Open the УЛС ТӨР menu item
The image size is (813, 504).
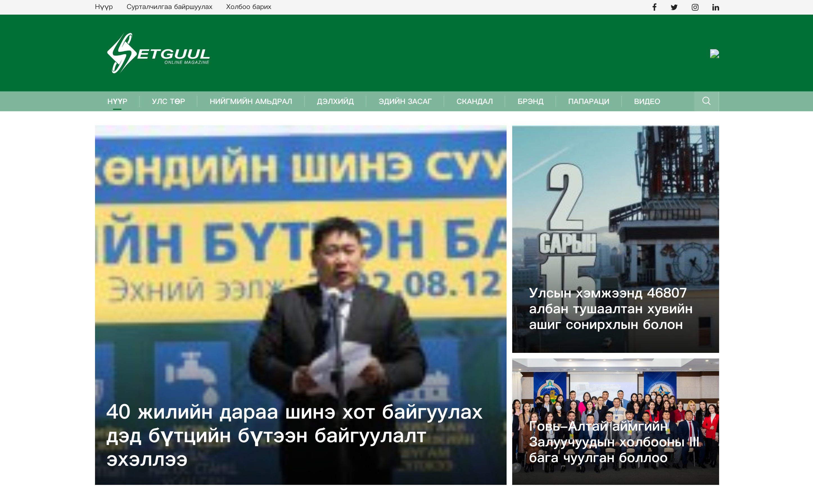click(x=168, y=101)
